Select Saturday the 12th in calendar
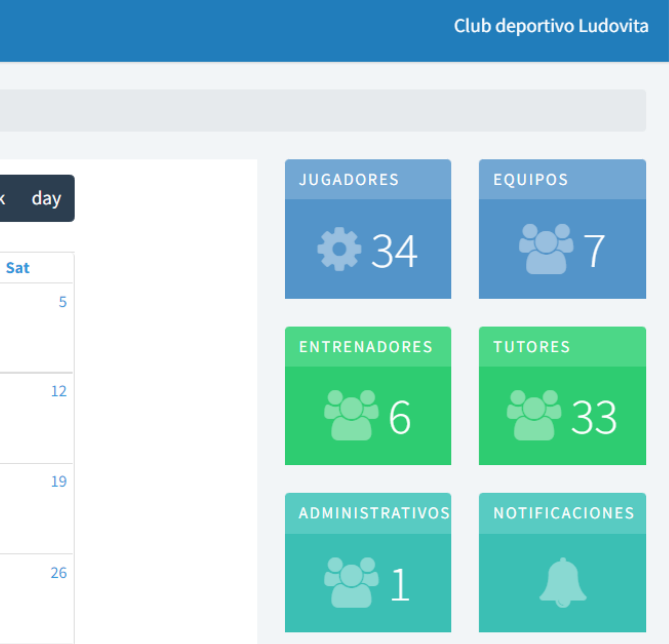Screen dimensions: 669x644 pyautogui.click(x=59, y=391)
